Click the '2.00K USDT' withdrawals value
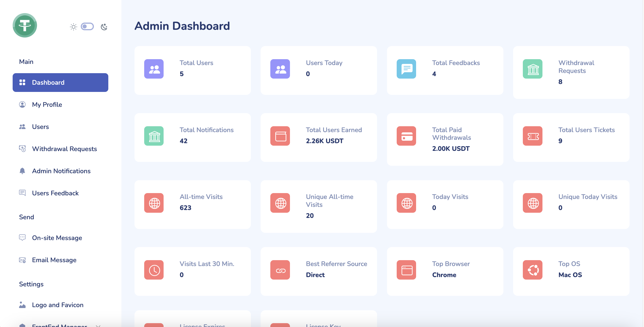The height and width of the screenshot is (327, 644). point(451,149)
